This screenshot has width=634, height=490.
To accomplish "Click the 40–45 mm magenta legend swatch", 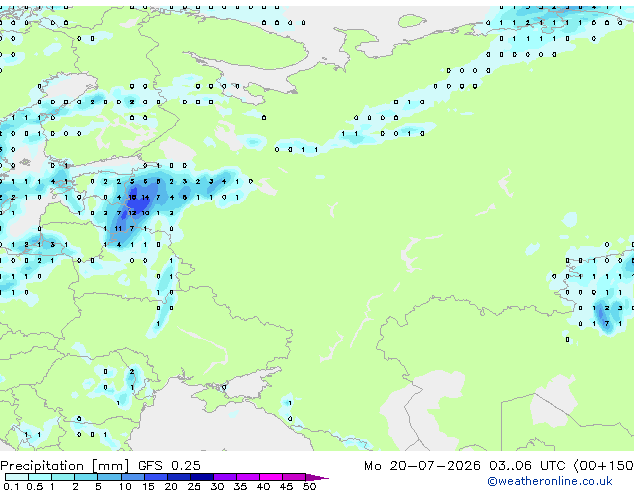I will (271, 477).
